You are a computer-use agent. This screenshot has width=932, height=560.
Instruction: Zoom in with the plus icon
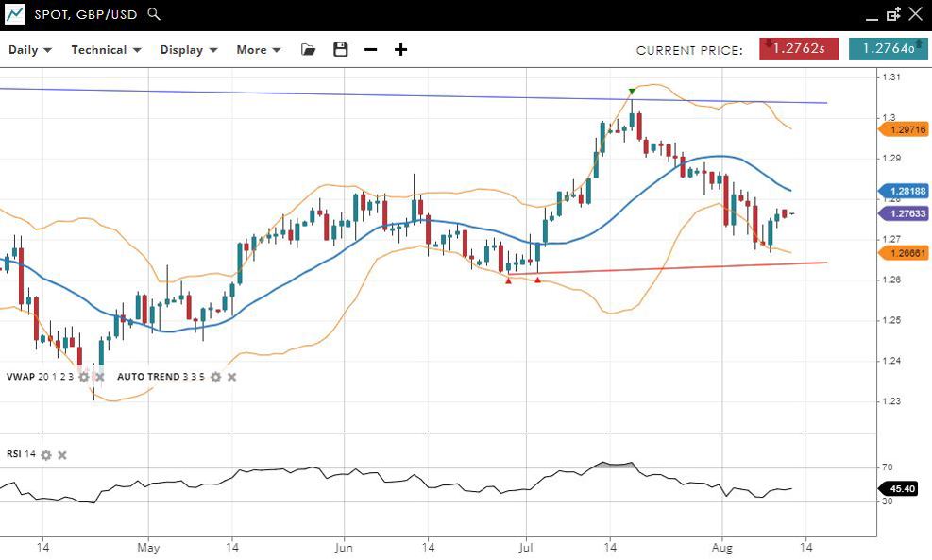click(400, 49)
